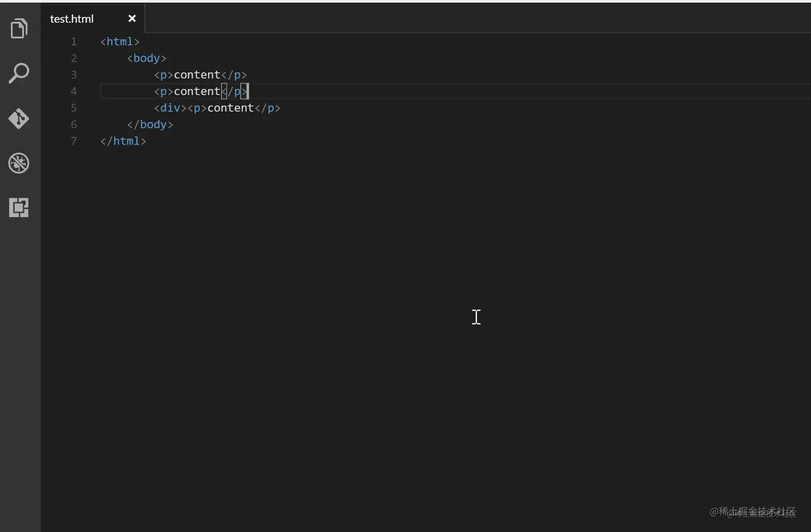Open the Source Control git view
Viewport: 811px width, 532px height.
[19, 119]
